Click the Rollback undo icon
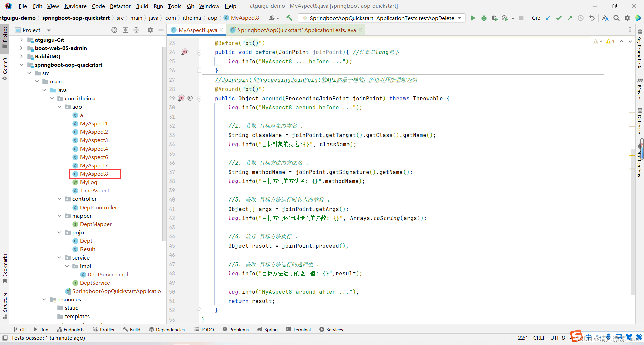The height and width of the screenshot is (345, 644). coord(592,18)
